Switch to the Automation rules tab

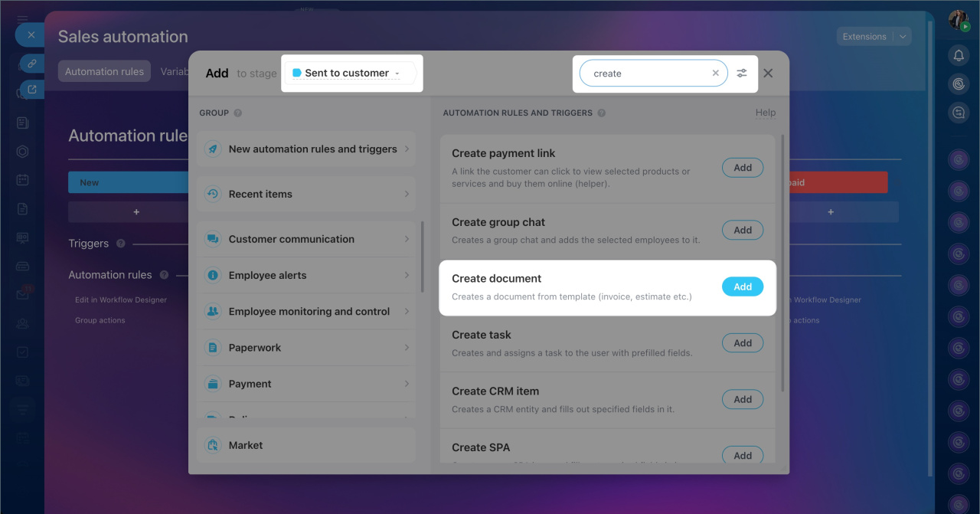pyautogui.click(x=104, y=72)
